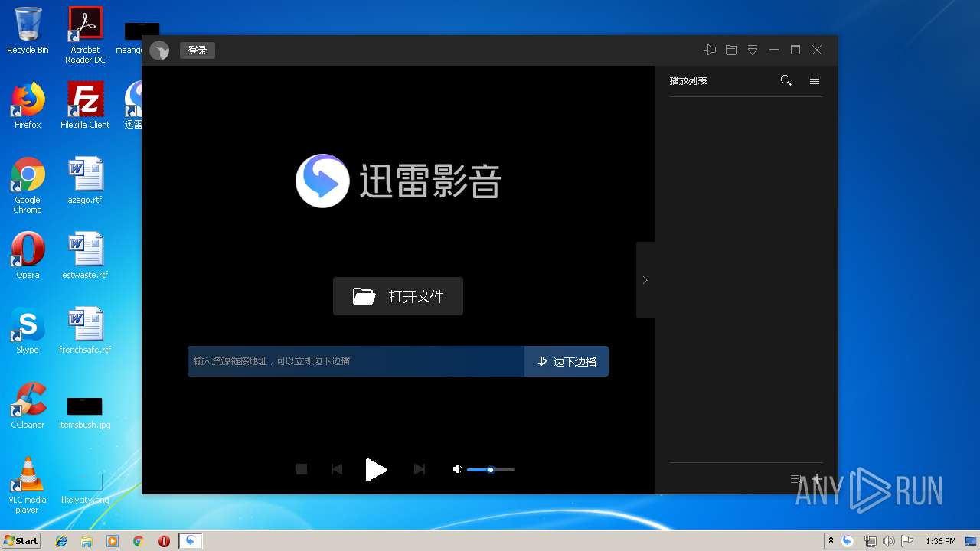This screenshot has height=551, width=980.
Task: Open Google Chrome desktop shortcut
Action: (28, 186)
